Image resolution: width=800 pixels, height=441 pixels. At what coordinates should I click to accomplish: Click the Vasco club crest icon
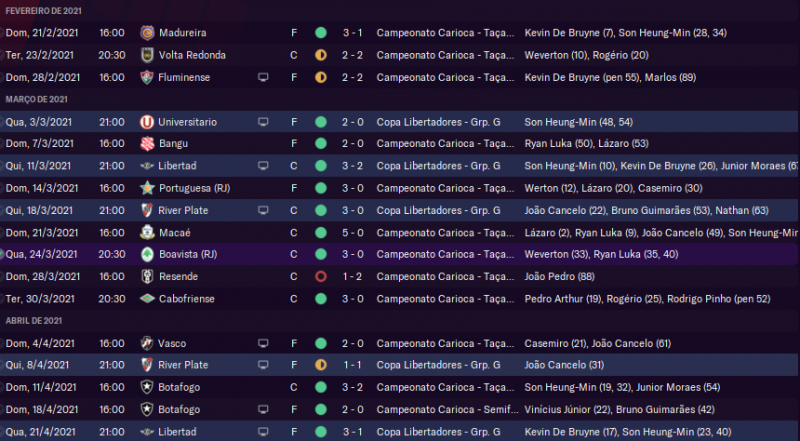pos(148,341)
